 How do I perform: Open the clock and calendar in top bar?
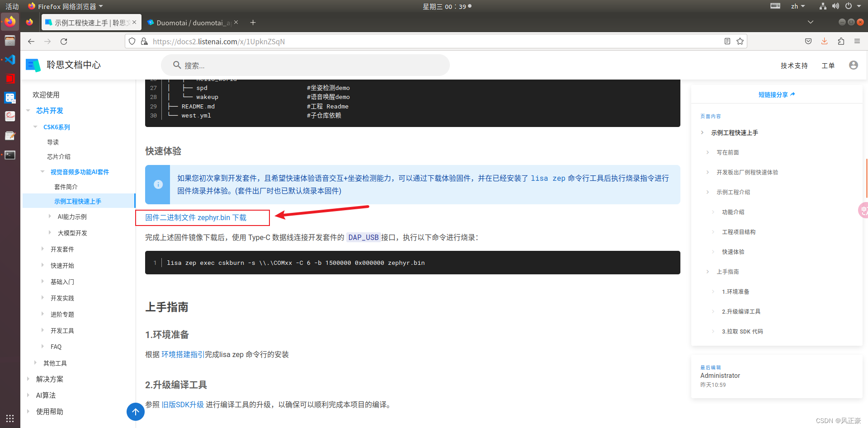pyautogui.click(x=447, y=6)
